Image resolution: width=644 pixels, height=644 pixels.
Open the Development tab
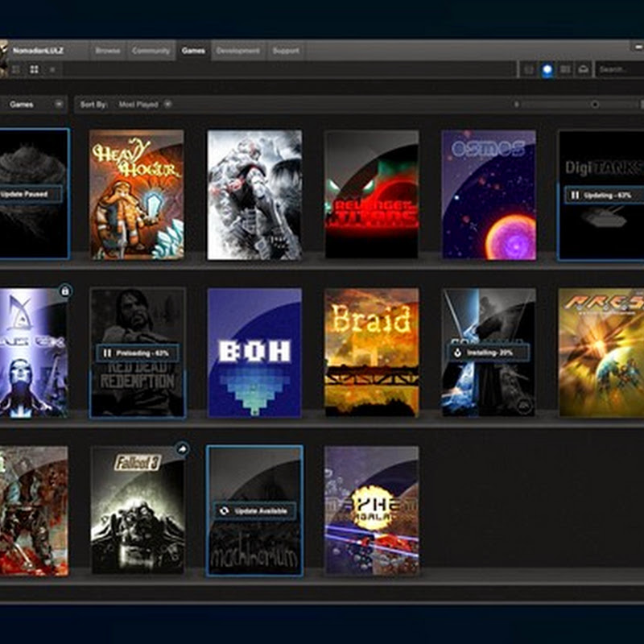(x=237, y=51)
